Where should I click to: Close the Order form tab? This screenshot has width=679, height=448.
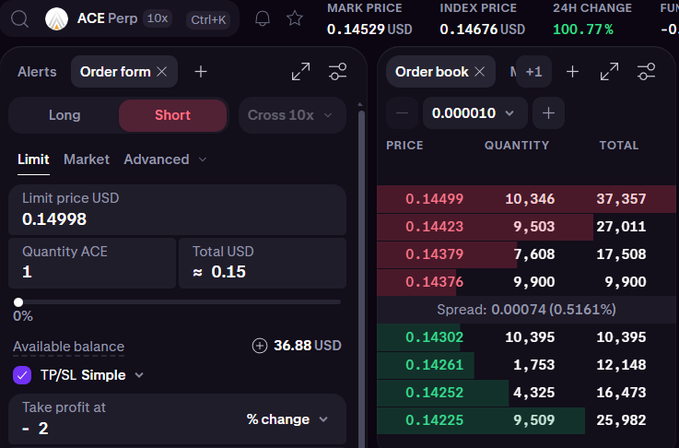162,71
